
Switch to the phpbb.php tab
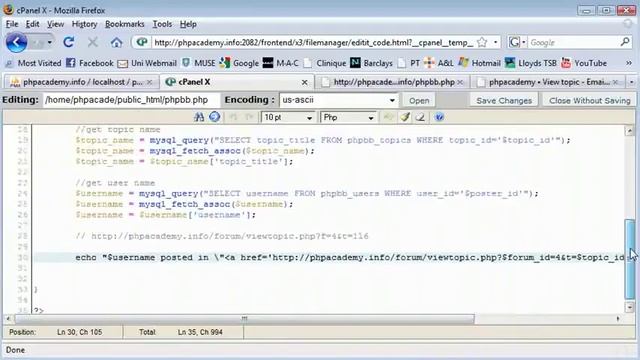click(393, 82)
